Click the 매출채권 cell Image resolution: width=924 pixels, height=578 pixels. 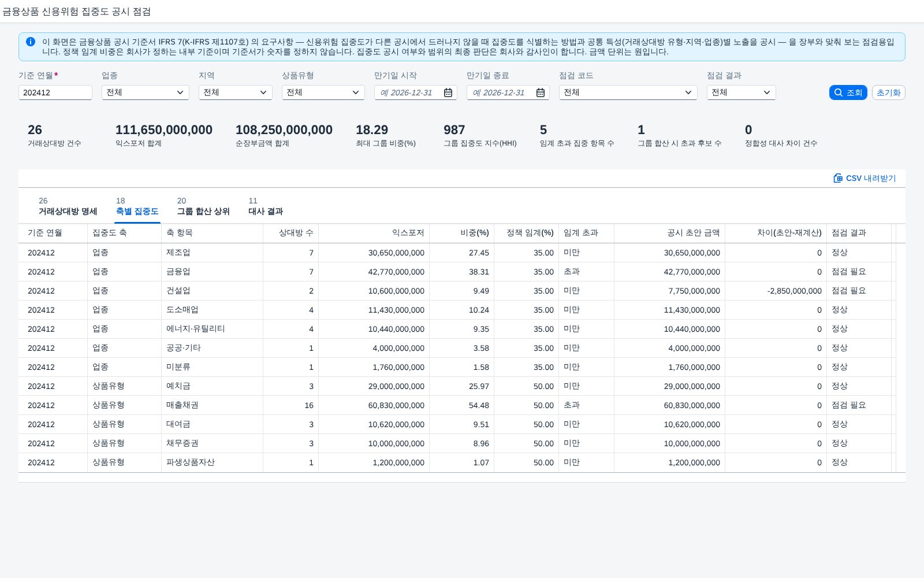(213, 405)
